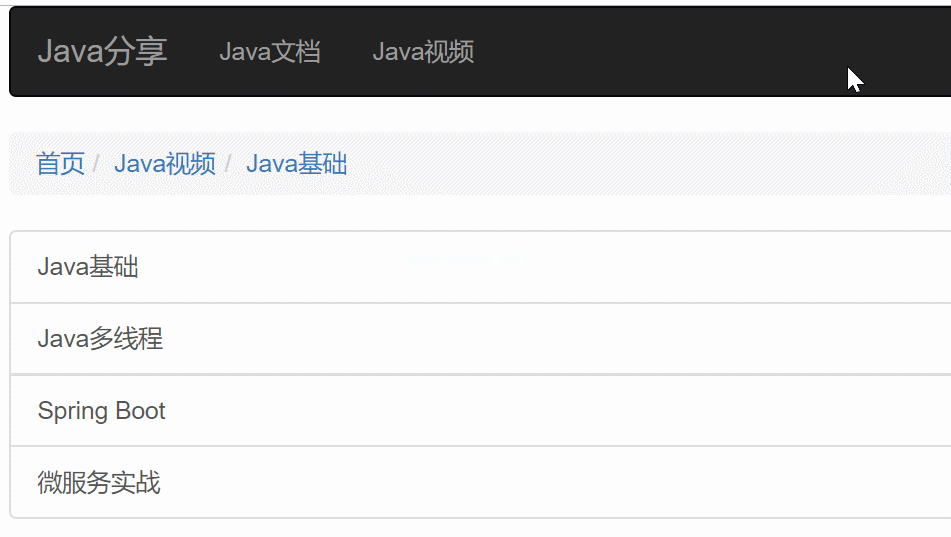Image resolution: width=951 pixels, height=537 pixels.
Task: Click blank space in the 微服务实战 row
Action: (x=546, y=482)
